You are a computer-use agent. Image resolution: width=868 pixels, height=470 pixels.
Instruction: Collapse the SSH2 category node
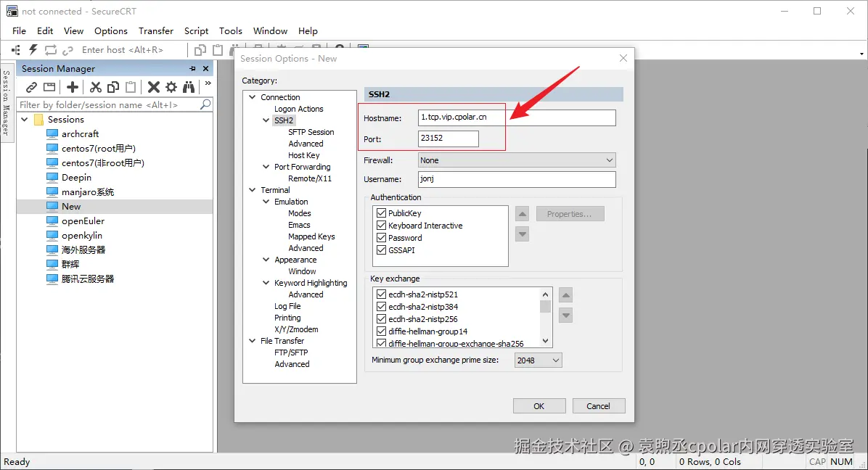(266, 120)
